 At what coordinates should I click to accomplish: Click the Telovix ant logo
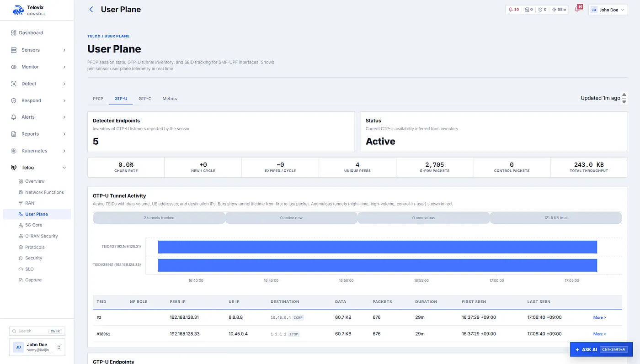[x=18, y=10]
